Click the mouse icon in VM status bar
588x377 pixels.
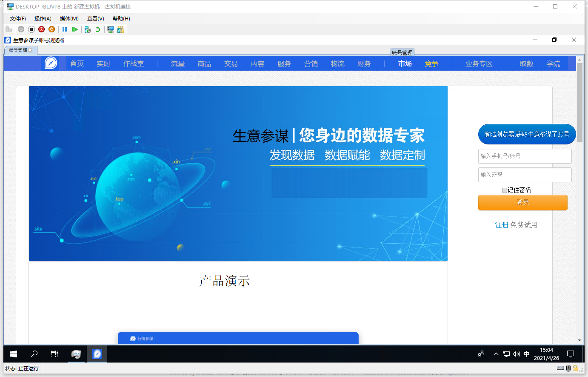coord(568,368)
